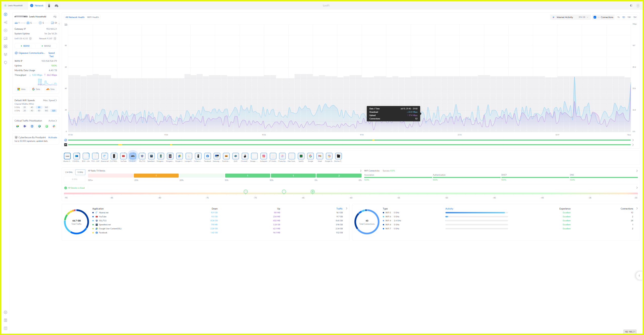Click the Activate link for CyberSecure
644x335 pixels.
(53, 138)
